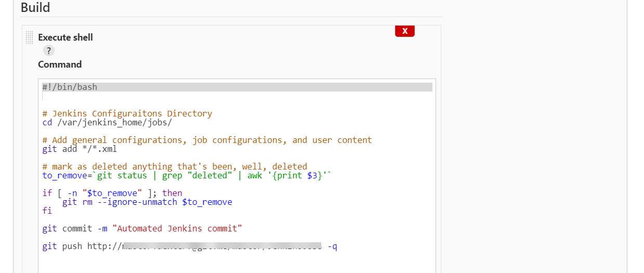Click the if [ -n "$to_remove" ] line

(x=112, y=193)
